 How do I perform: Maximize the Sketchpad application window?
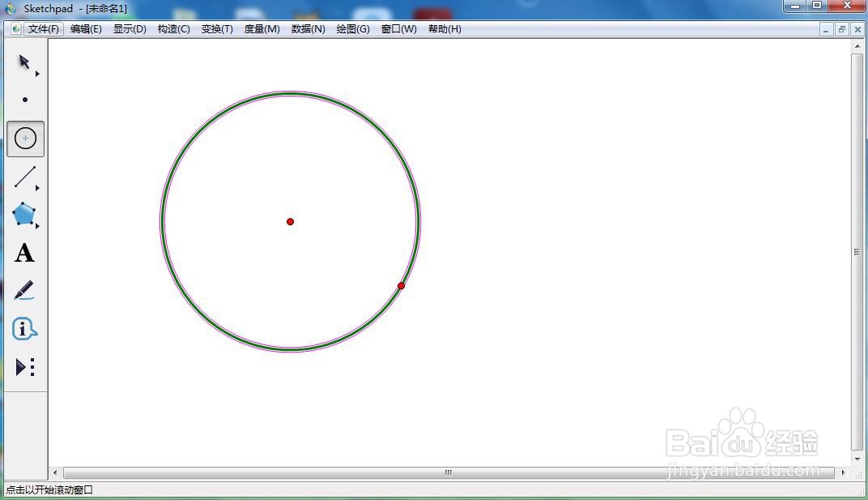coord(816,6)
